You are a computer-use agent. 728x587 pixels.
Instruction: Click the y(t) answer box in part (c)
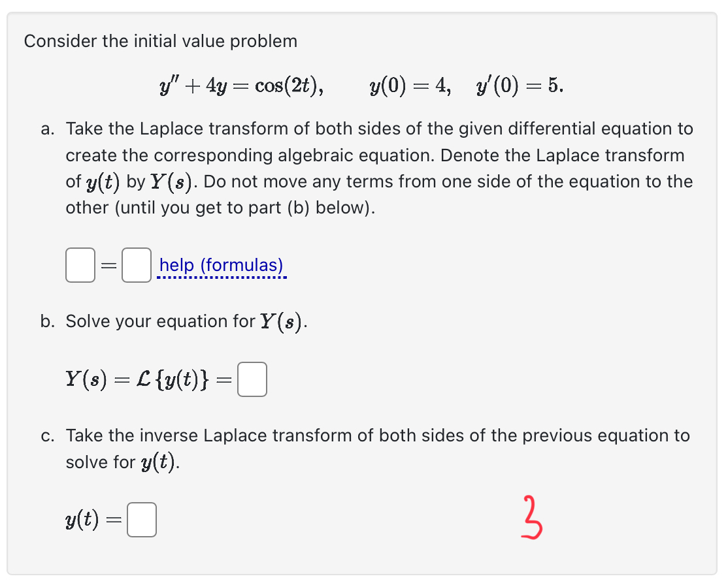point(142,519)
